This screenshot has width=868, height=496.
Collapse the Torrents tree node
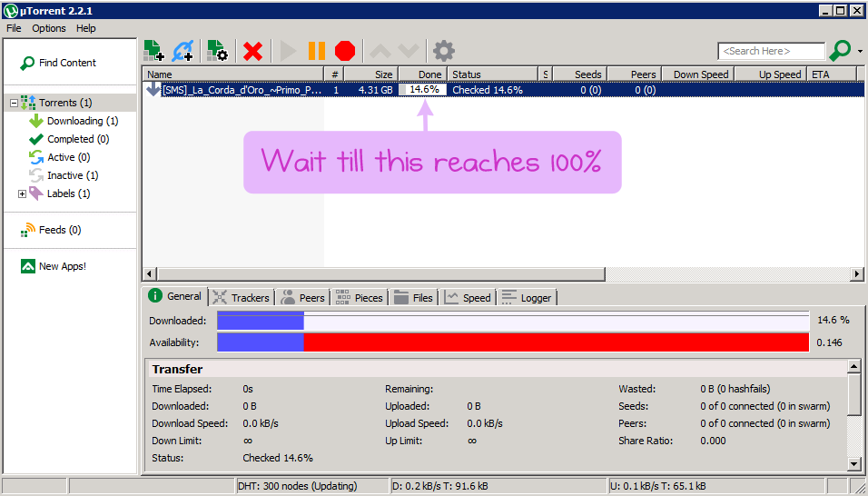pyautogui.click(x=14, y=103)
